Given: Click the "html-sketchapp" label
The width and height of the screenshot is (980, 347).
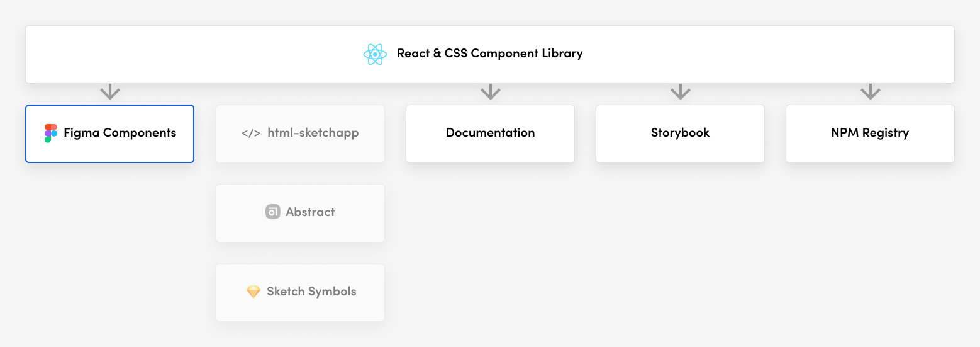Looking at the screenshot, I should coord(313,133).
